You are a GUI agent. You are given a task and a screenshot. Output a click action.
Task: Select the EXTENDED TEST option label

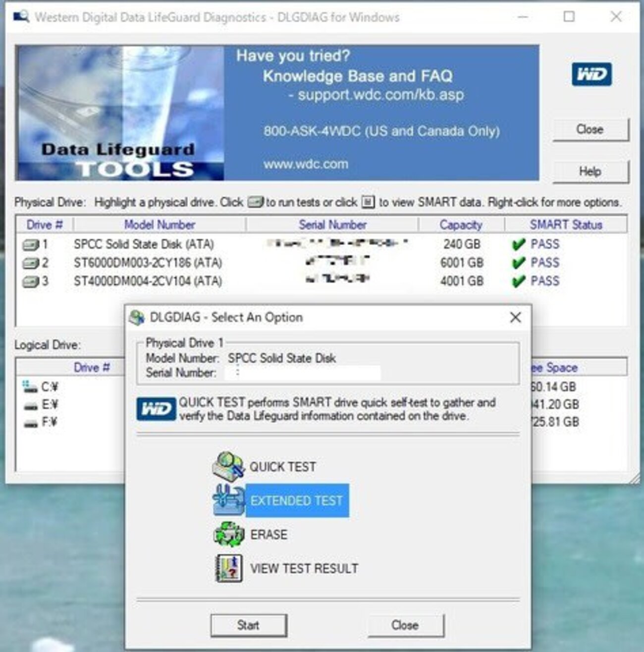click(297, 500)
